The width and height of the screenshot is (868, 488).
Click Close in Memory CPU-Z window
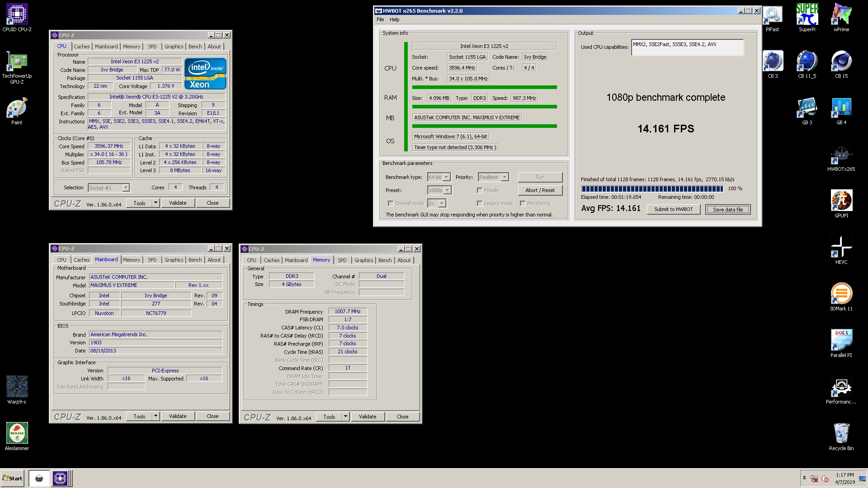[x=402, y=417]
